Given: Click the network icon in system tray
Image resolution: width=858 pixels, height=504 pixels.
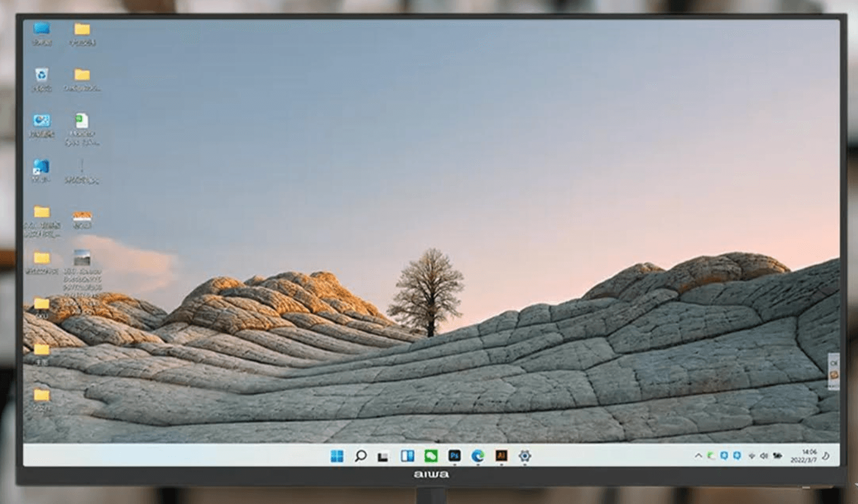Looking at the screenshot, I should [x=752, y=456].
